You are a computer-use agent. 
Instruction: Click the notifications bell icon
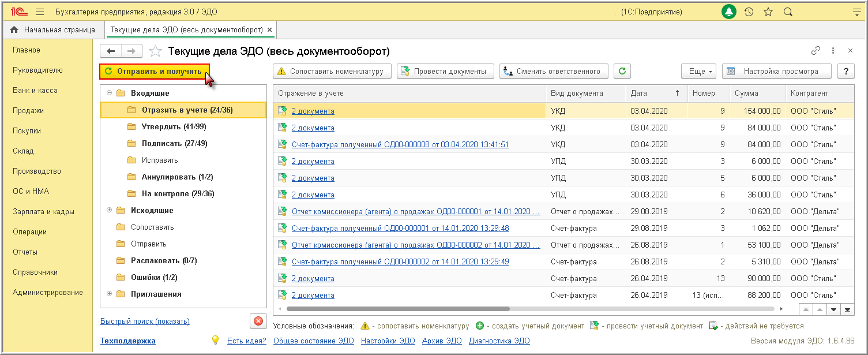point(730,12)
